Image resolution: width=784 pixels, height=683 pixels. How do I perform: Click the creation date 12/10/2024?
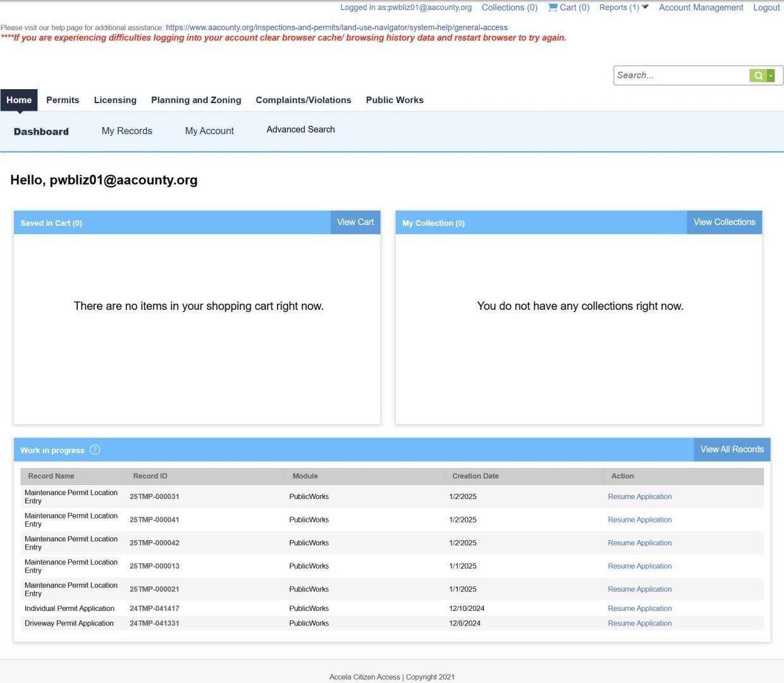coord(467,608)
